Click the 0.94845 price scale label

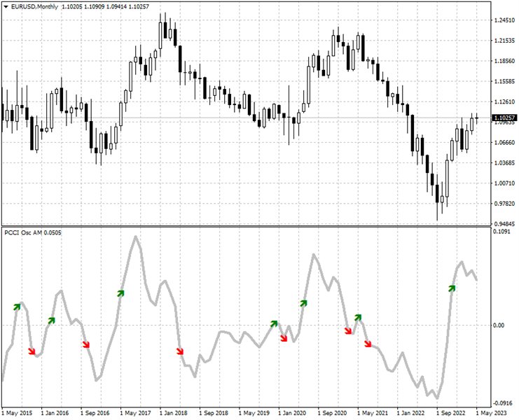(504, 224)
